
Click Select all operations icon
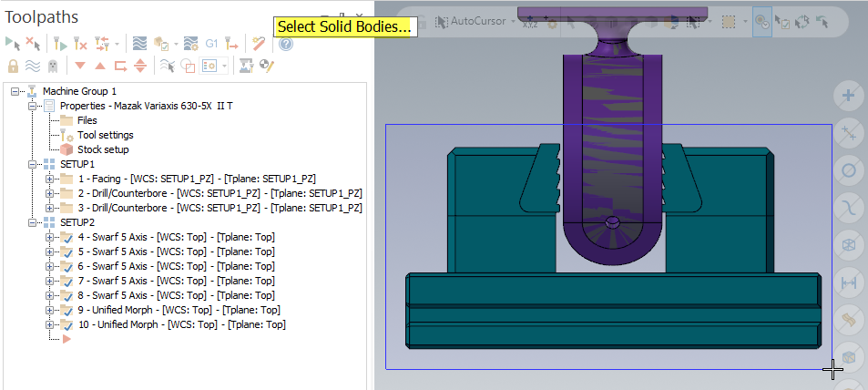pyautogui.click(x=13, y=43)
